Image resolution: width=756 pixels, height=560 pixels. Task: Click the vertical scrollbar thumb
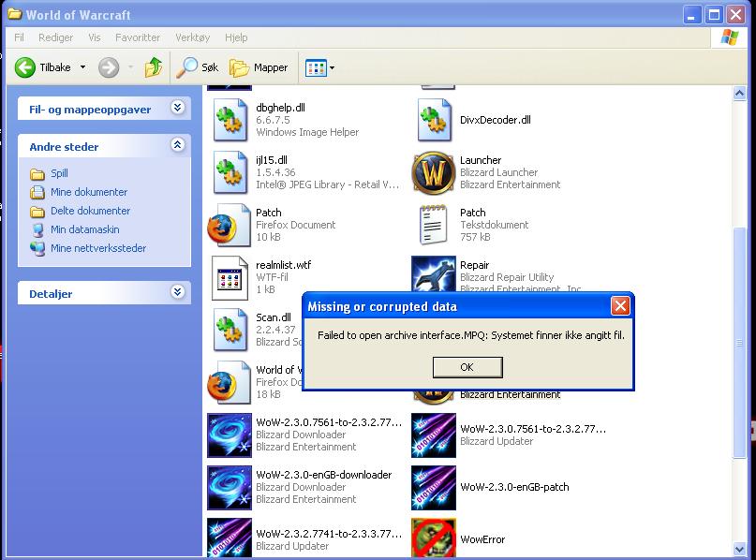pos(739,342)
